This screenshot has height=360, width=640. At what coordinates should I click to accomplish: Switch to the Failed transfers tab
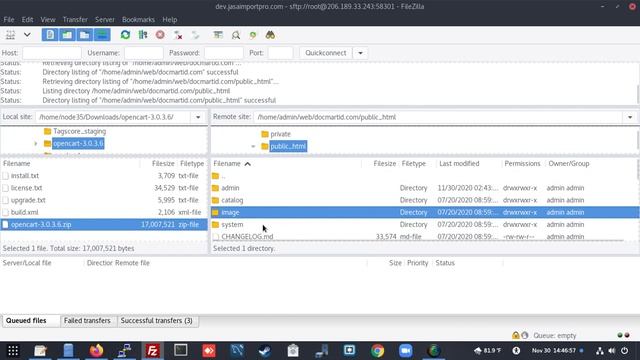(87, 321)
